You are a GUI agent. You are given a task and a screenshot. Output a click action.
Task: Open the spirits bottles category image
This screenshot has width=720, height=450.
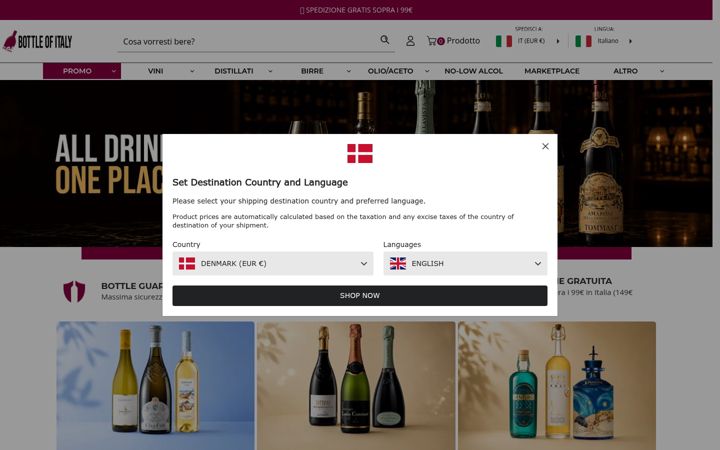pyautogui.click(x=557, y=386)
